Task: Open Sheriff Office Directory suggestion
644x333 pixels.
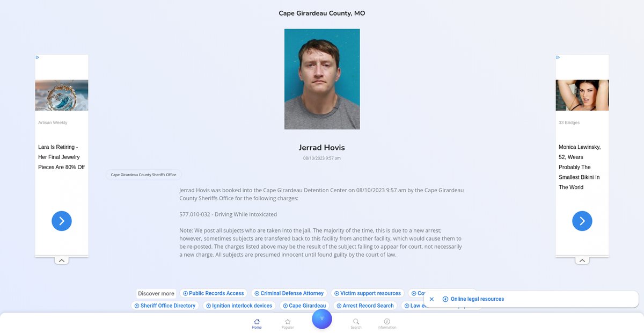Action: tap(165, 306)
